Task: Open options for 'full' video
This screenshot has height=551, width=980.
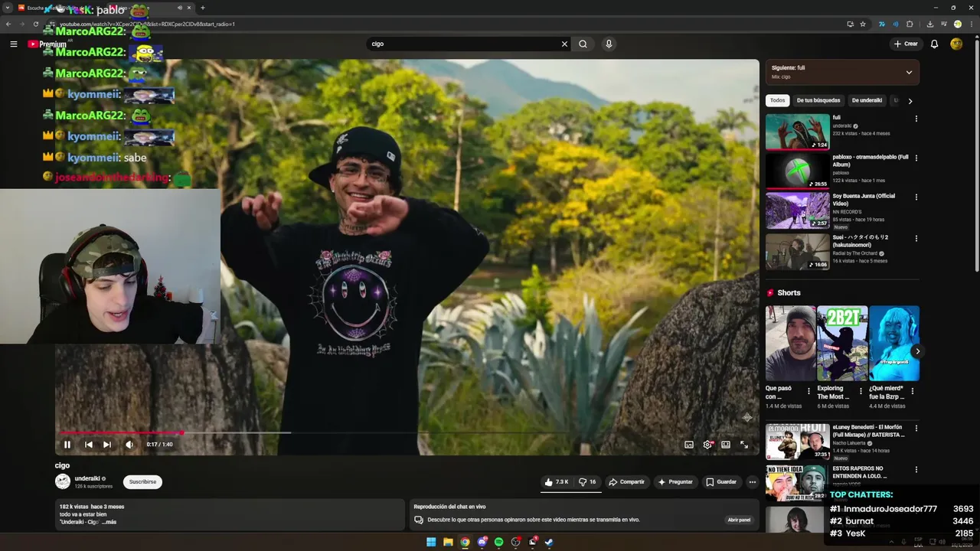Action: tap(916, 119)
